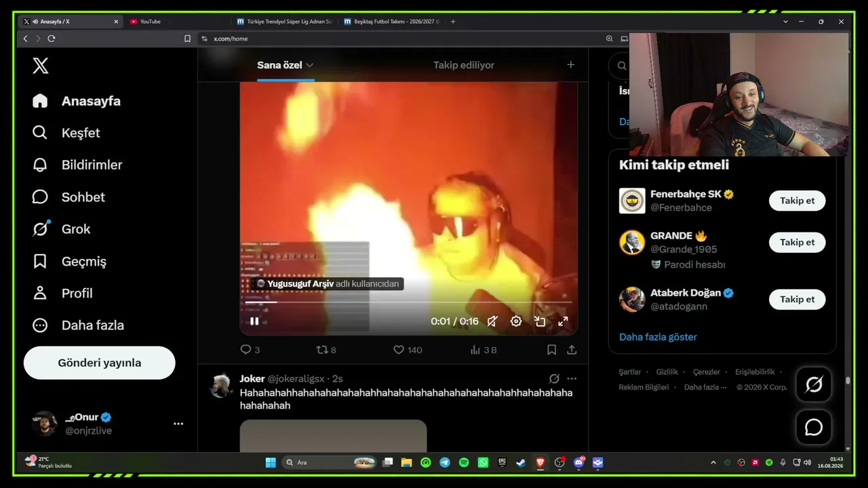The image size is (868, 488).
Task: Share the video post
Action: pyautogui.click(x=572, y=350)
